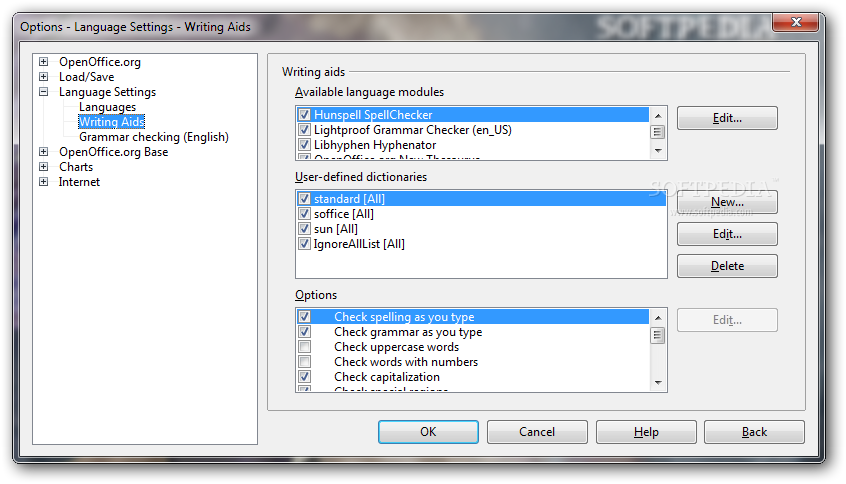Viewport: 846px width, 484px height.
Task: Click New... to create a dictionary
Action: point(727,202)
